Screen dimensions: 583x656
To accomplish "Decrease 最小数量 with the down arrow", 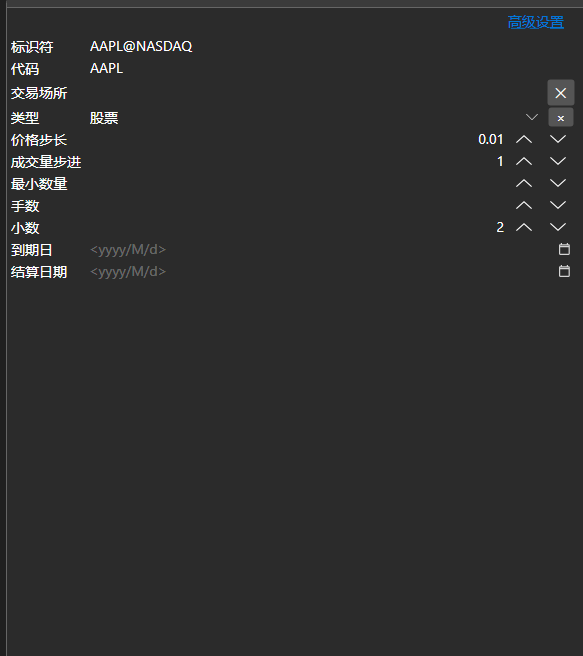I will point(558,183).
